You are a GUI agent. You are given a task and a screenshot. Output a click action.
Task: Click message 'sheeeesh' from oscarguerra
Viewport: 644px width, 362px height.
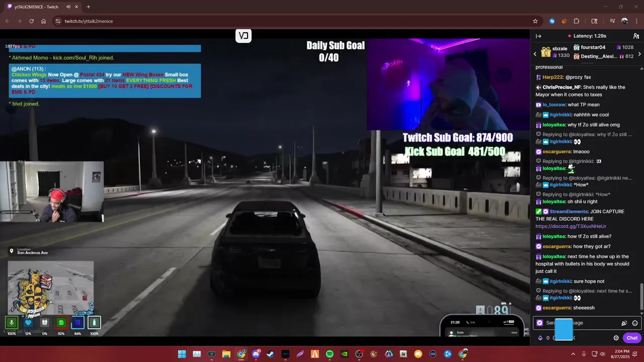point(584,308)
